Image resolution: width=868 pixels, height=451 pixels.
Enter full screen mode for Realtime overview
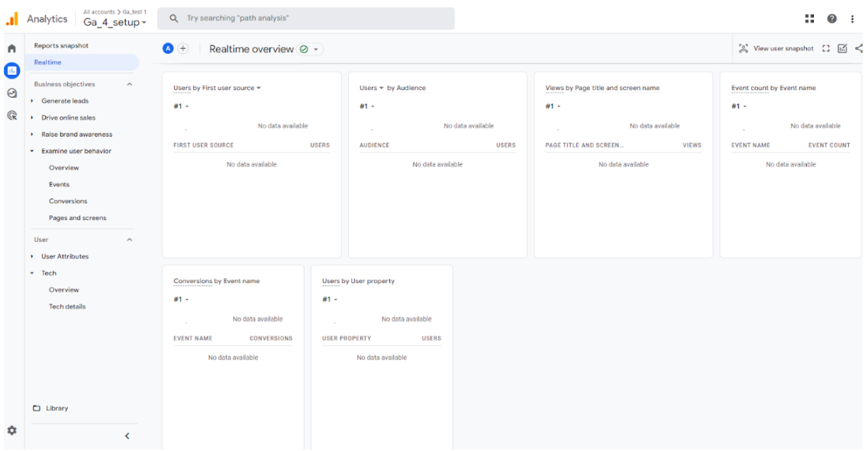pyautogui.click(x=826, y=49)
